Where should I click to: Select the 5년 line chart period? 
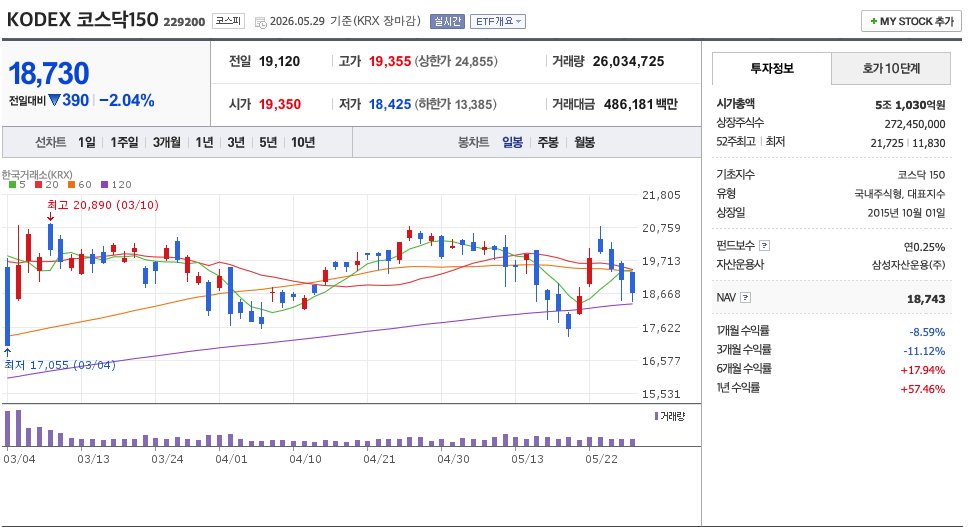tap(268, 142)
